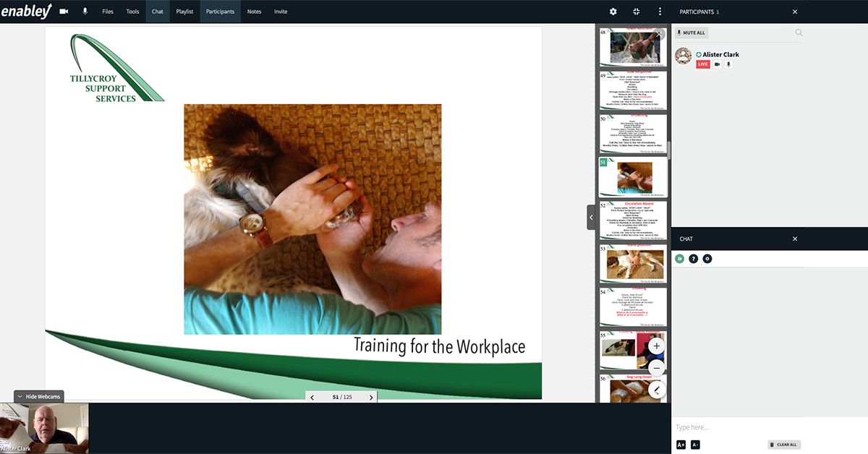Open the Files menu
Viewport: 868px width, 454px height.
tap(108, 12)
